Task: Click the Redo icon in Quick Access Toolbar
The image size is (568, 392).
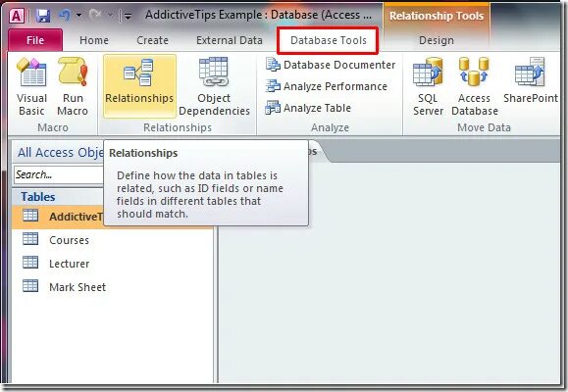Action: [95, 16]
